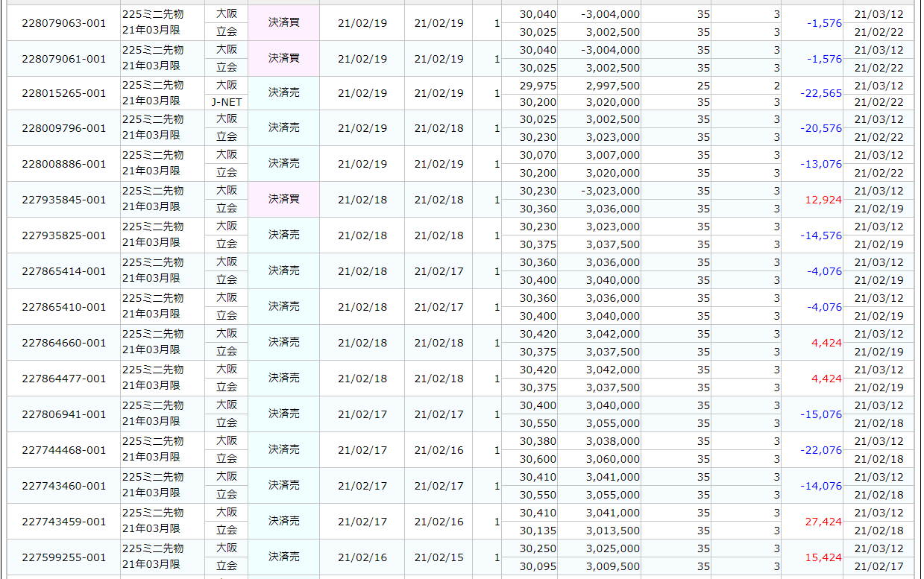924x579 pixels.
Task: Click the amount 2,997,500
Action: pos(612,86)
